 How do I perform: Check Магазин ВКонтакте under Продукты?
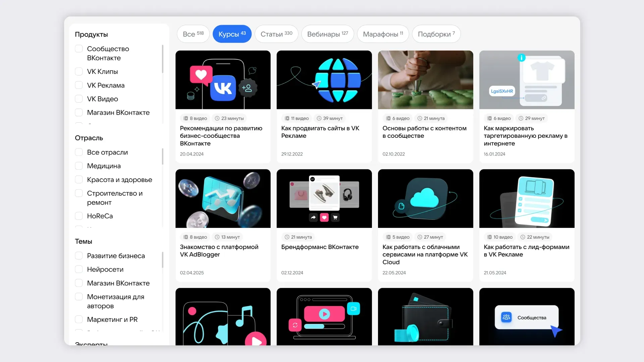coord(79,113)
